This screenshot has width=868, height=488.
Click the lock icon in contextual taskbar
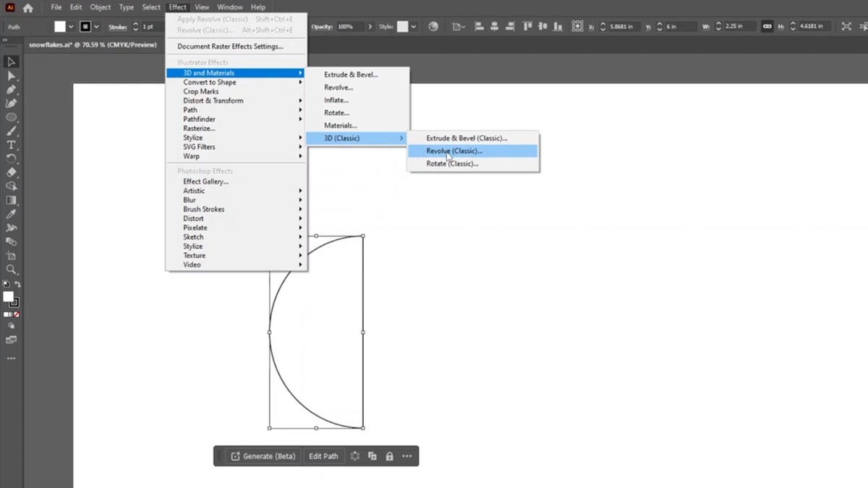pos(389,456)
